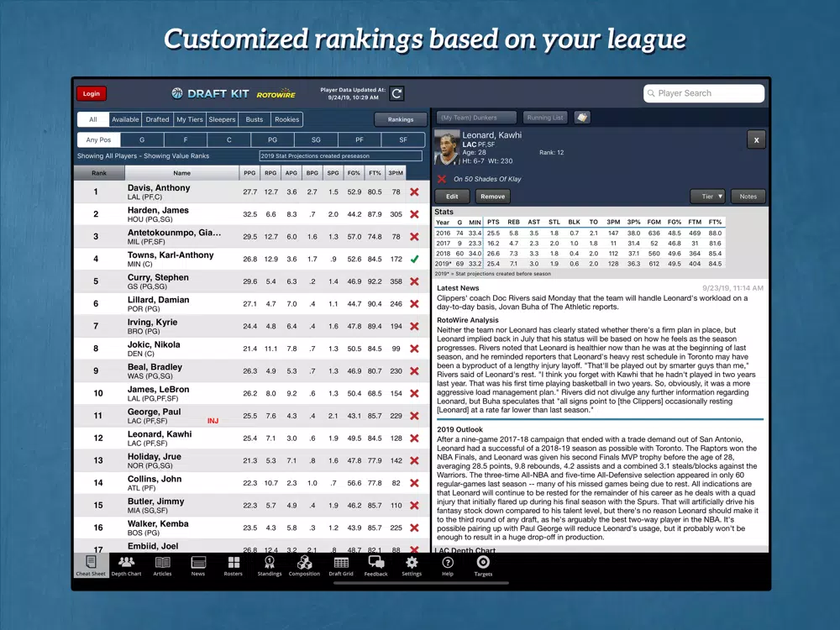
Task: Sort by the Rank column header
Action: (99, 173)
